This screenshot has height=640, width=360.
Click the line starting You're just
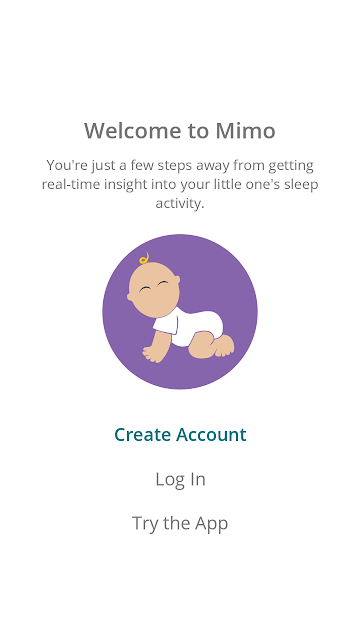pyautogui.click(x=180, y=166)
